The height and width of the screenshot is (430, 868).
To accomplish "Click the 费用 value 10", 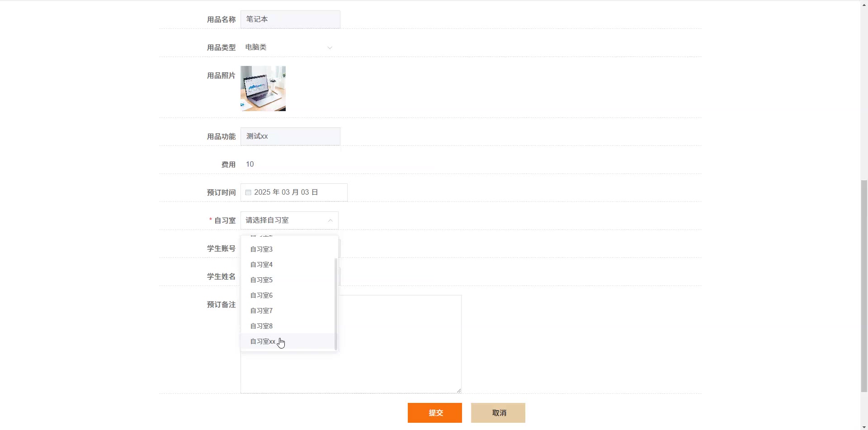I will click(x=250, y=164).
